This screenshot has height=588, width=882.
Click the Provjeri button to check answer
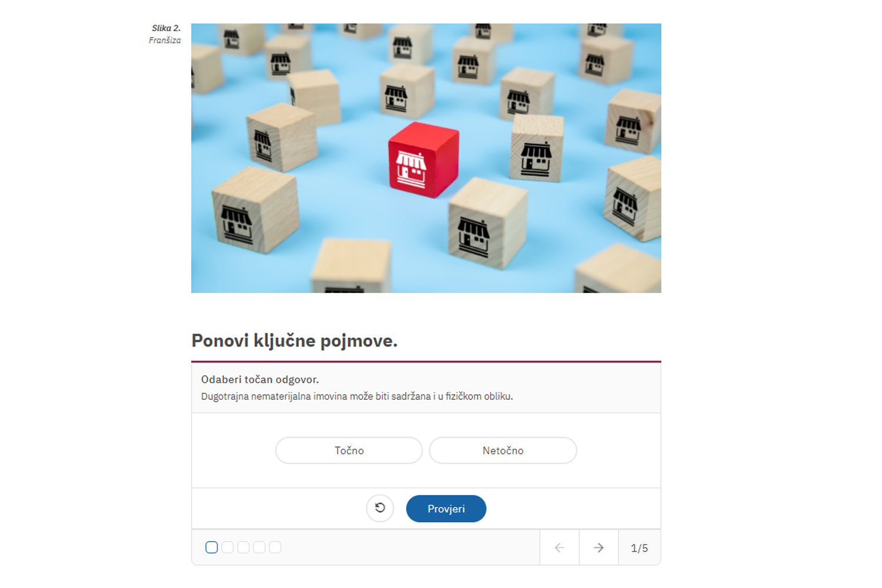[446, 509]
